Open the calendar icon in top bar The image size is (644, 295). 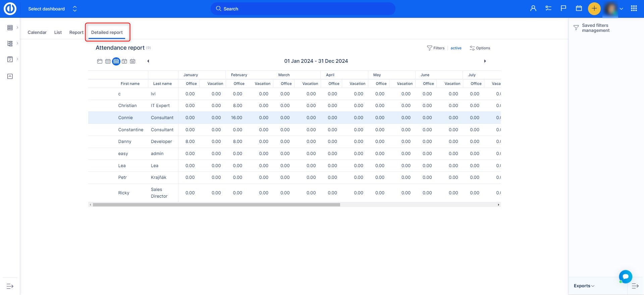pos(579,9)
